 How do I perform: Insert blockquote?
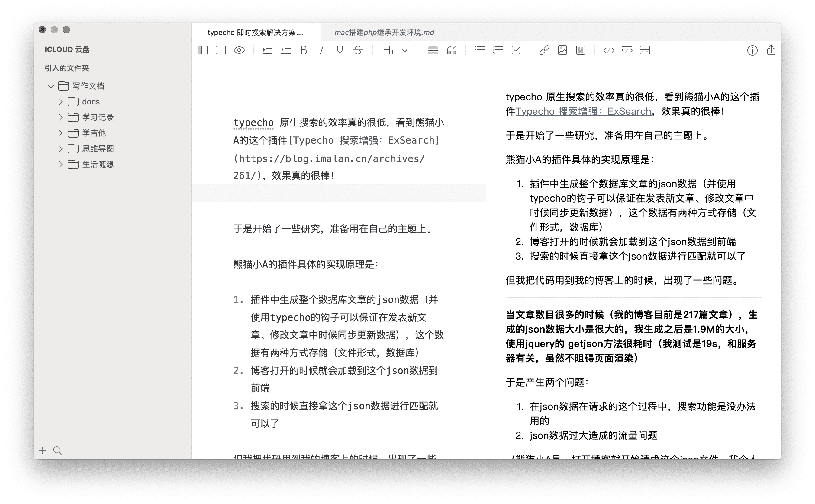click(451, 50)
